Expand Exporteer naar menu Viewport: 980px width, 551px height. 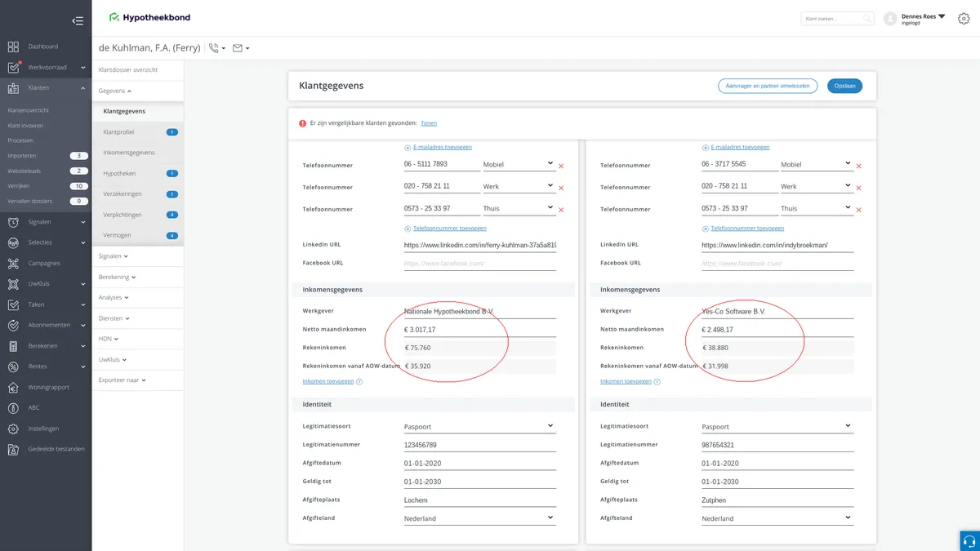click(x=122, y=380)
